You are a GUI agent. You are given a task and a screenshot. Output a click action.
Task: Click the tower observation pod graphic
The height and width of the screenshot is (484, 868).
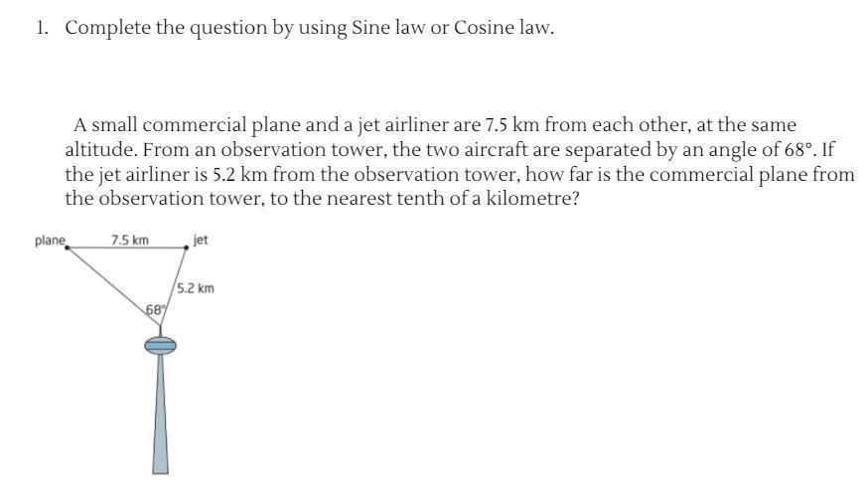point(161,346)
